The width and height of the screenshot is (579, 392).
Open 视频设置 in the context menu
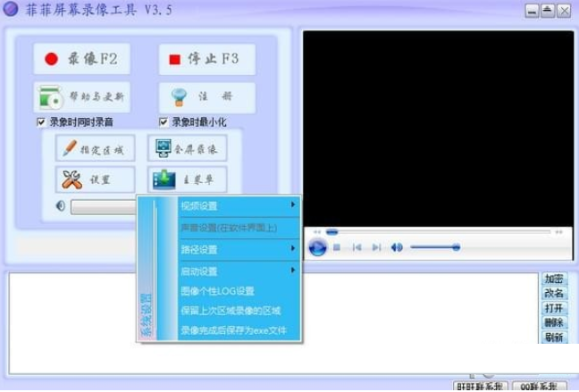point(239,206)
